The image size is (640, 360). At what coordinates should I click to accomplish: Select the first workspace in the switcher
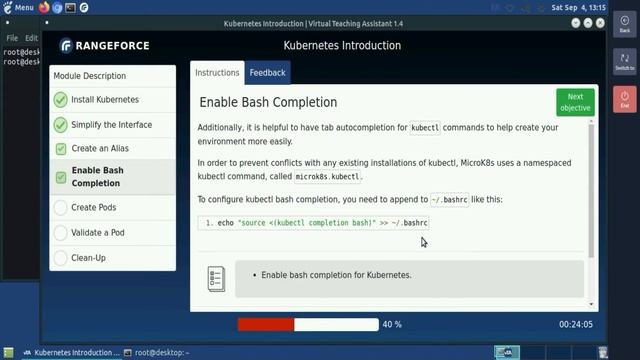click(507, 353)
